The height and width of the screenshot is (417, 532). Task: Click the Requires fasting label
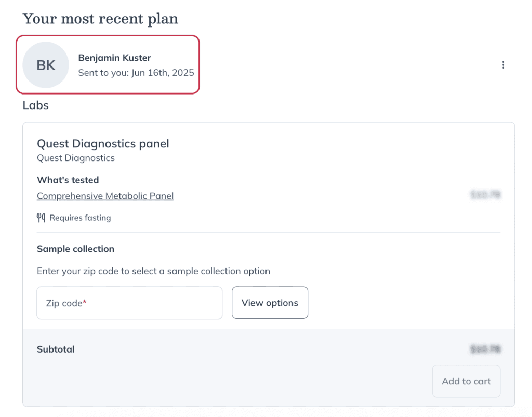coord(80,218)
